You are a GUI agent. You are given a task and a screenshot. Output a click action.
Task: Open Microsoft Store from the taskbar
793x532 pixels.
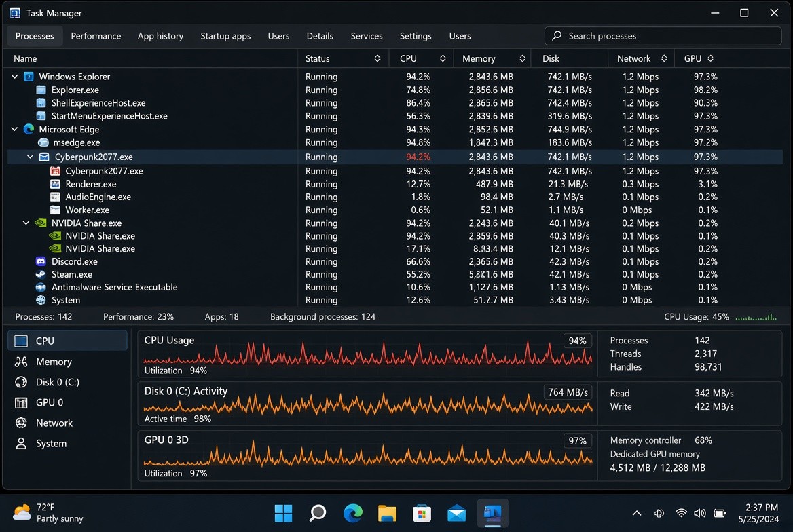(x=422, y=513)
